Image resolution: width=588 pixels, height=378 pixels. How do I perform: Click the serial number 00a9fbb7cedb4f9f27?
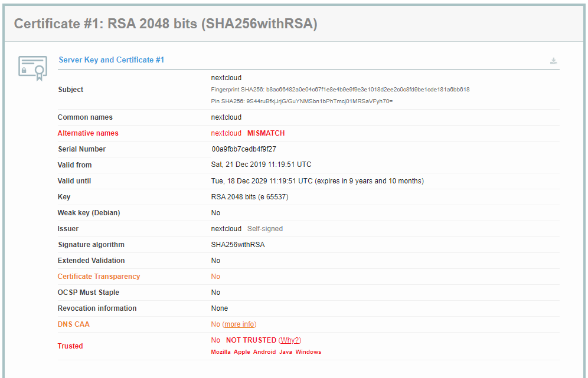point(244,149)
